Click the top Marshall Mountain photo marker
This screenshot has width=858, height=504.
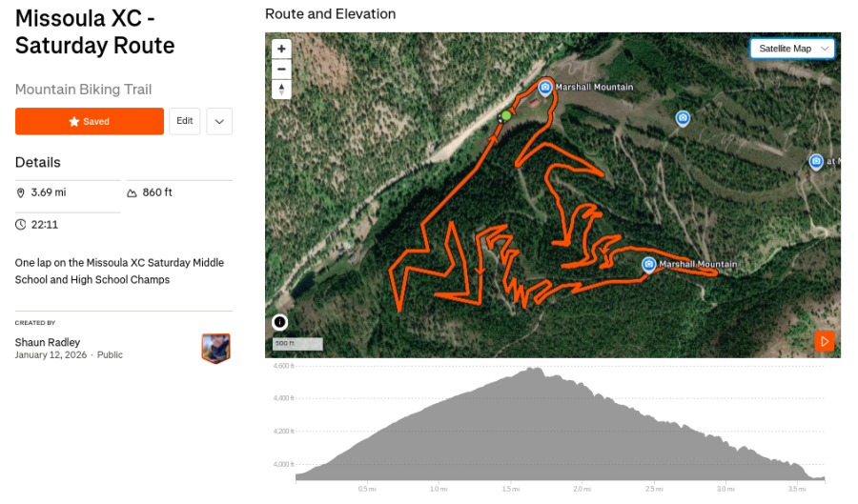click(545, 88)
